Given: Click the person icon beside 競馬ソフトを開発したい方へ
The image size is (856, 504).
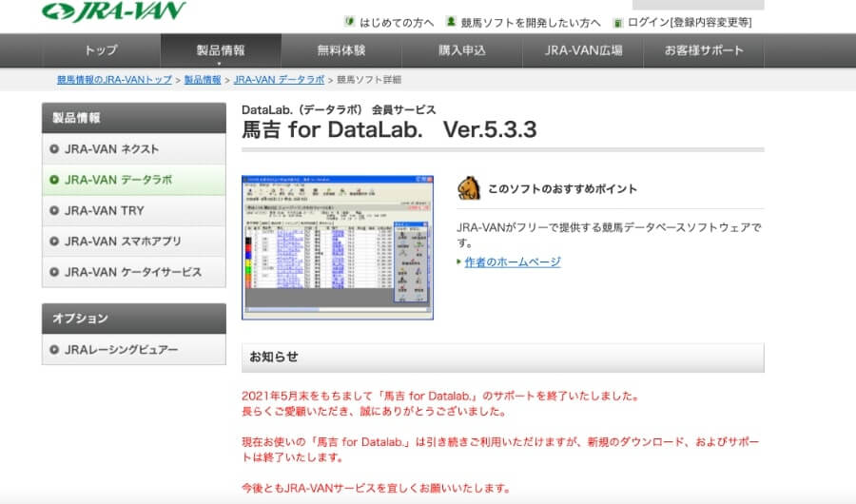Looking at the screenshot, I should pos(451,22).
